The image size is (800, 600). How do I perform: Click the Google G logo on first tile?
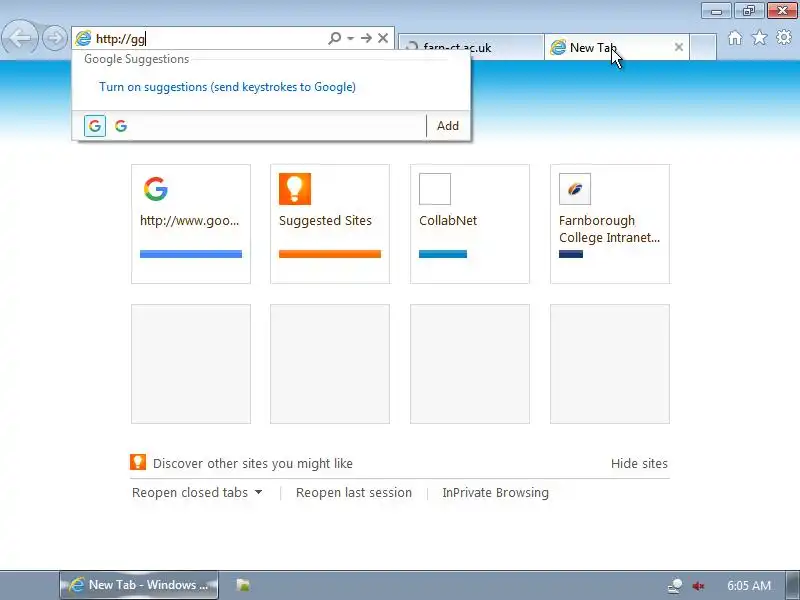click(x=156, y=189)
